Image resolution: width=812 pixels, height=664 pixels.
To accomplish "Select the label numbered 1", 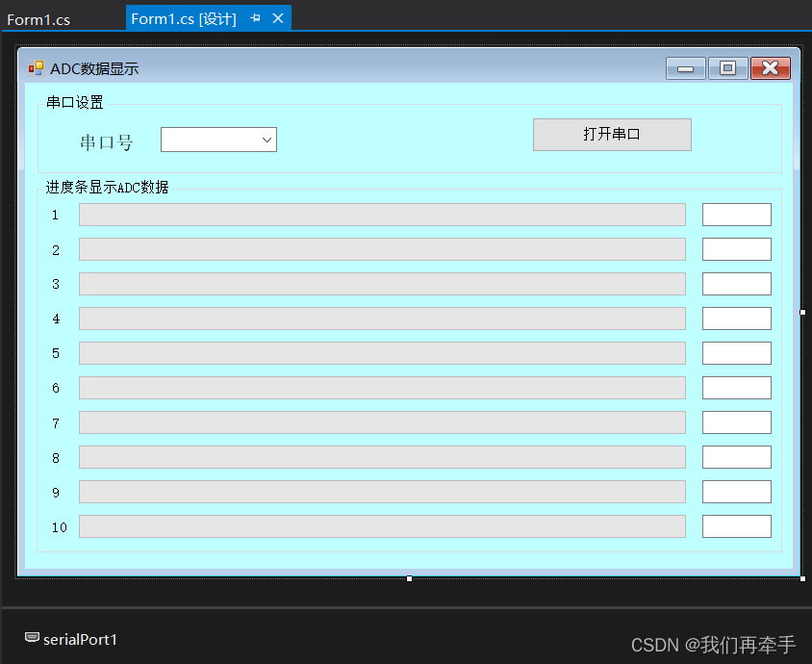I will tap(56, 215).
